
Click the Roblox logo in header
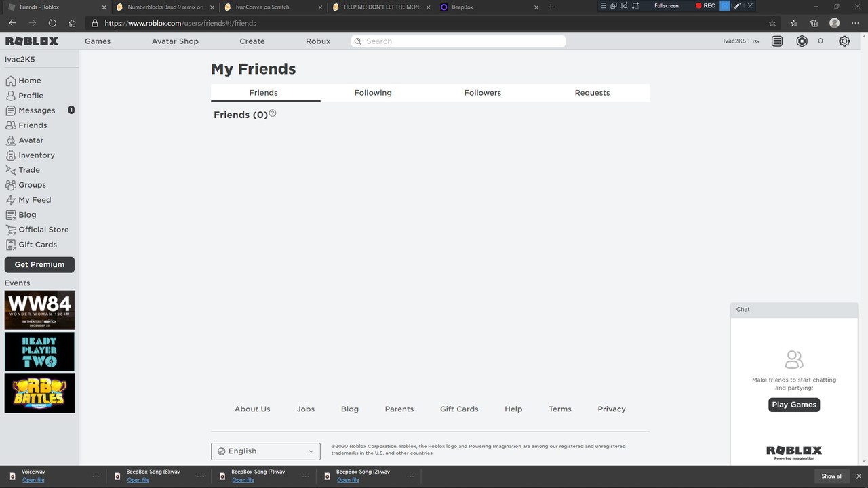tap(32, 41)
